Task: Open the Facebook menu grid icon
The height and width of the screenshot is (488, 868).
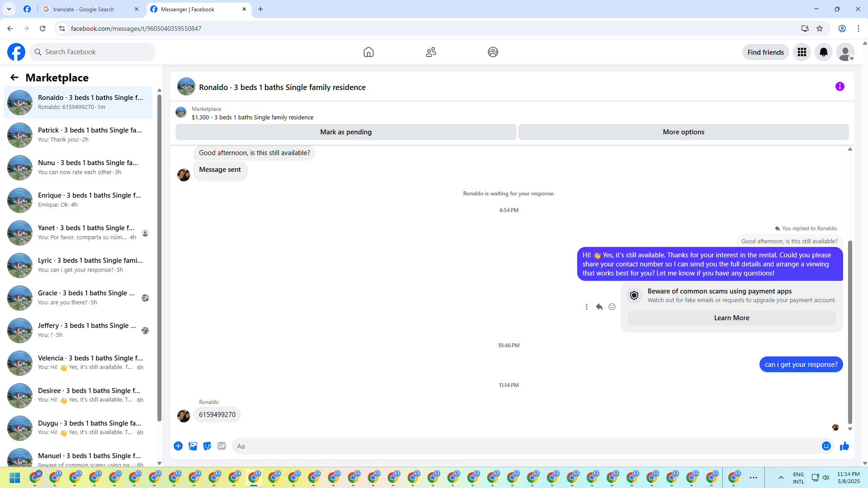Action: pyautogui.click(x=802, y=52)
